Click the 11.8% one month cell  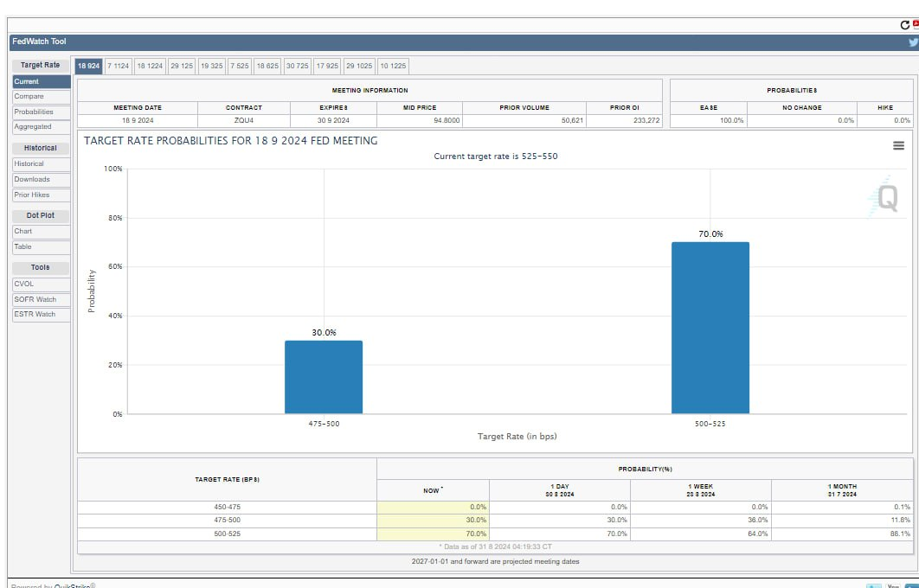(x=842, y=521)
